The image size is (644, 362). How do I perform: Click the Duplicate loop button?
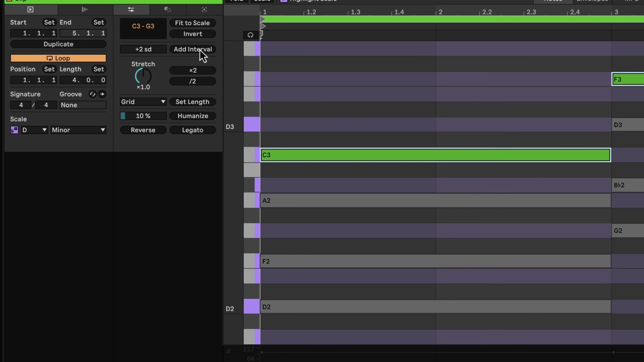58,44
